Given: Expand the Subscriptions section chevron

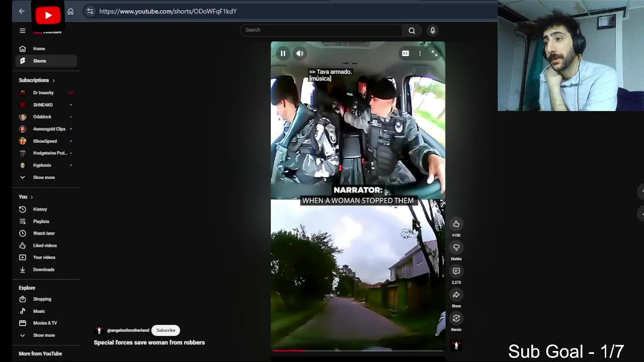Looking at the screenshot, I should click(x=53, y=80).
